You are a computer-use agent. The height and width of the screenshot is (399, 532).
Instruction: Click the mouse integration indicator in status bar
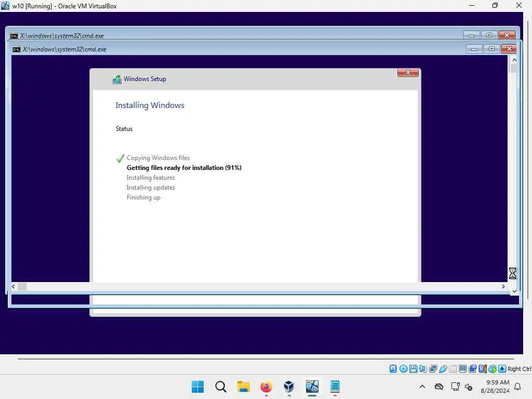pyautogui.click(x=493, y=369)
